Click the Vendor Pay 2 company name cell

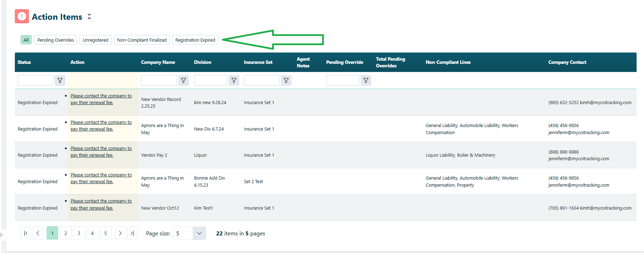point(154,155)
